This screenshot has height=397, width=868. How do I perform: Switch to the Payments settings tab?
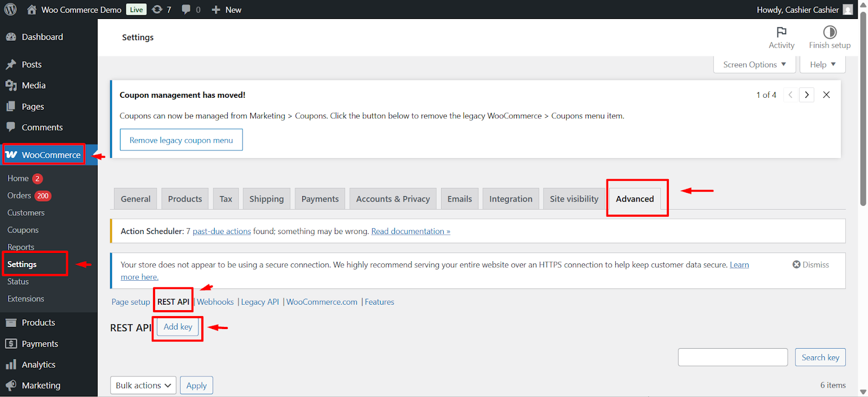(320, 199)
